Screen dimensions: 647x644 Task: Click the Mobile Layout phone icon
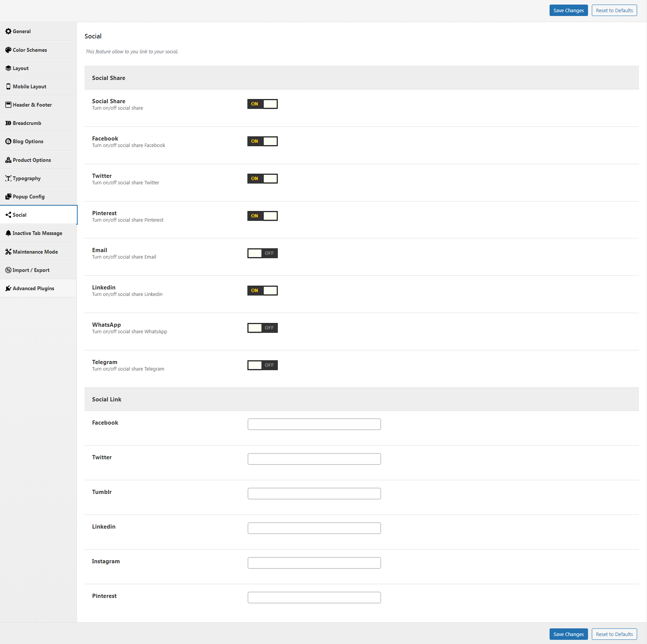(x=8, y=86)
